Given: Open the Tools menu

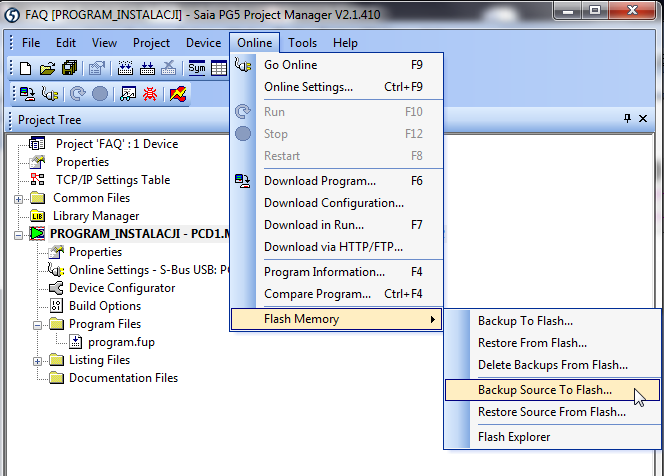Looking at the screenshot, I should click(302, 43).
